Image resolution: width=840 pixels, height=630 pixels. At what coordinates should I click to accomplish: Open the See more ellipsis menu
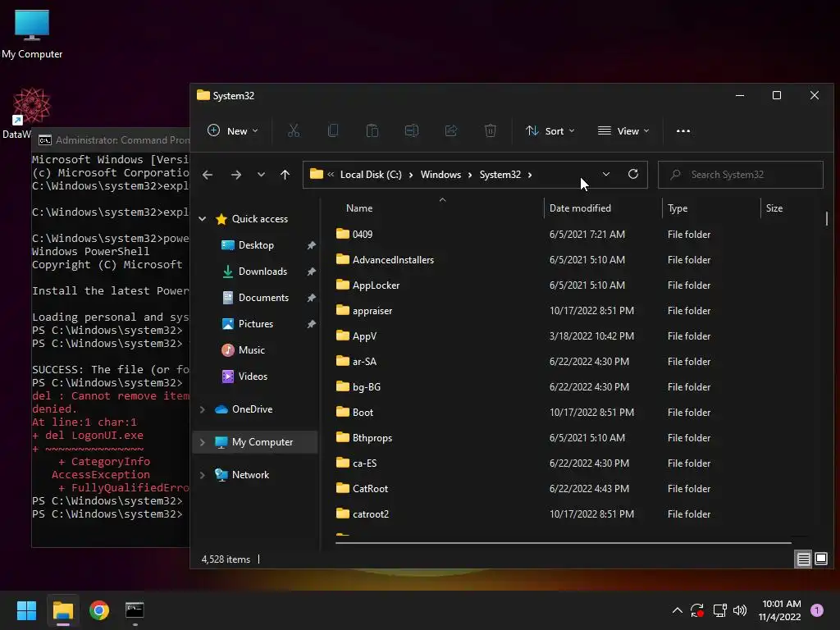tap(683, 130)
